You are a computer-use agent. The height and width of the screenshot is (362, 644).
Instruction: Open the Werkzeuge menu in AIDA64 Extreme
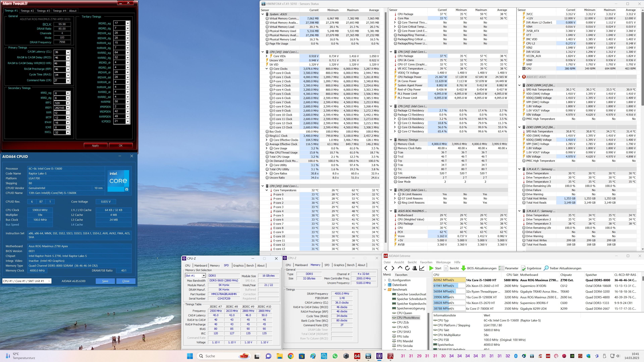coord(443,262)
